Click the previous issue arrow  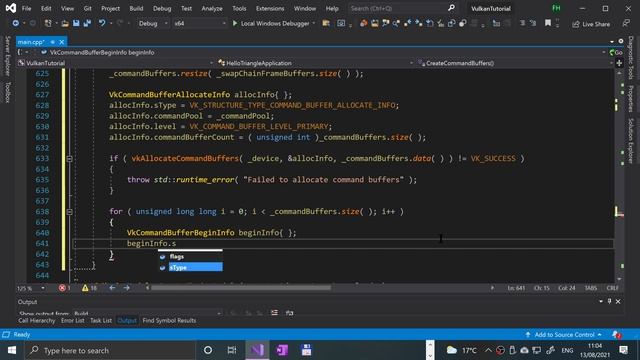112,288
